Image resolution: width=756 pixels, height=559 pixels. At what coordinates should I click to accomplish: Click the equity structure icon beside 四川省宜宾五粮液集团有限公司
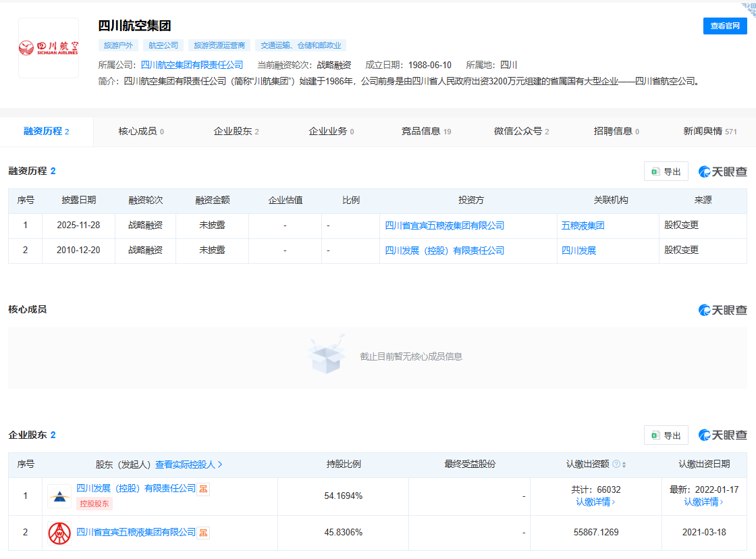click(x=203, y=531)
